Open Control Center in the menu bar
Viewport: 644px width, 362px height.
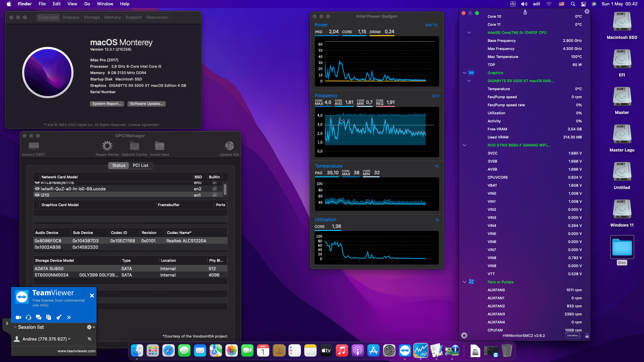pos(584,4)
